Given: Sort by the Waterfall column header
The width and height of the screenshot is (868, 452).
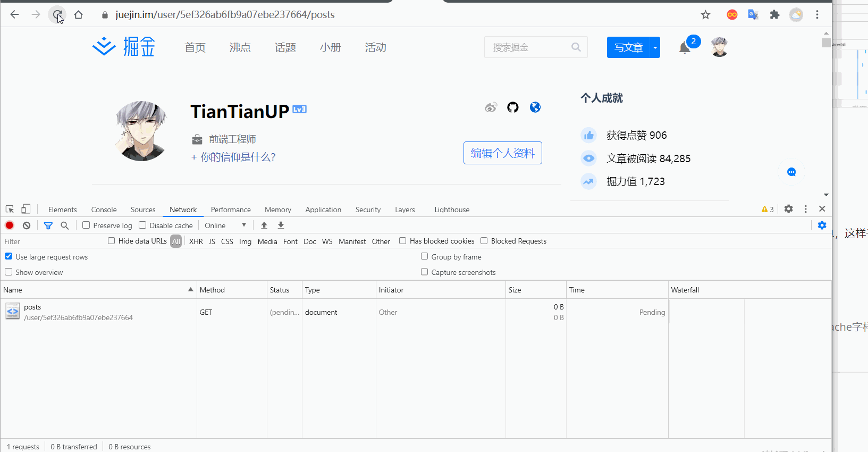Looking at the screenshot, I should coord(749,290).
